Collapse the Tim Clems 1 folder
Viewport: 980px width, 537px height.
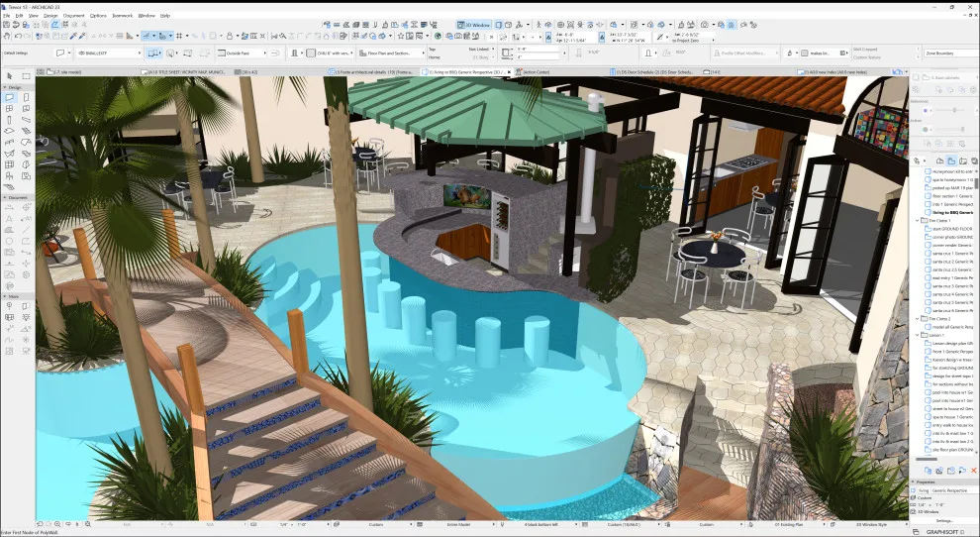[918, 221]
